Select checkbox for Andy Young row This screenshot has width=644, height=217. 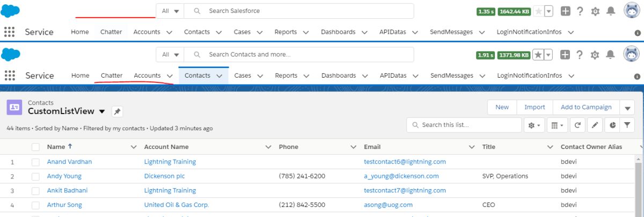click(x=35, y=176)
